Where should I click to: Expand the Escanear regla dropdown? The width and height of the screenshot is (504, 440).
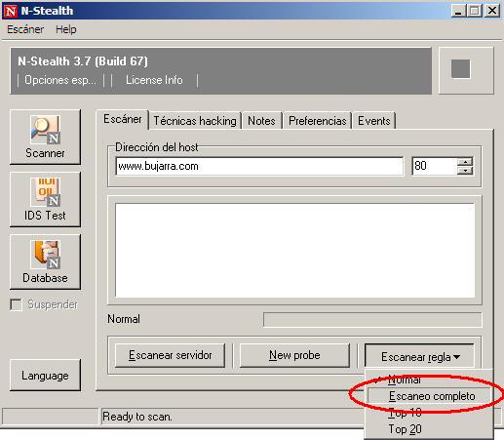point(419,356)
